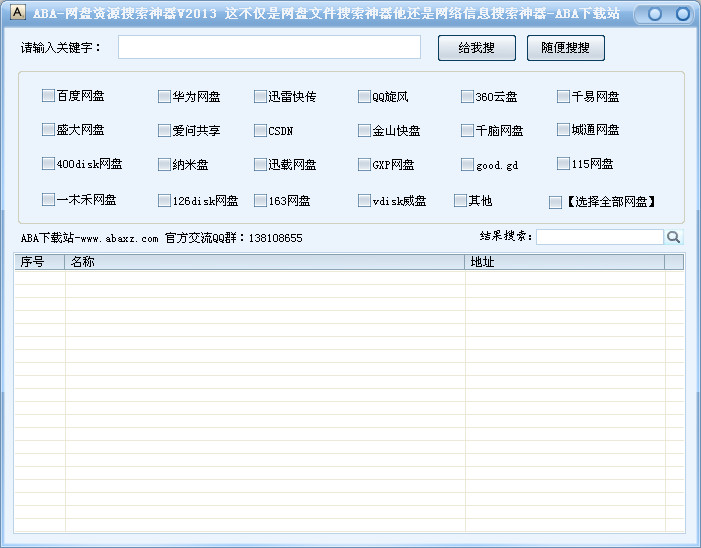Toggle the 爱问共享 checkbox
701x548 pixels.
click(164, 131)
